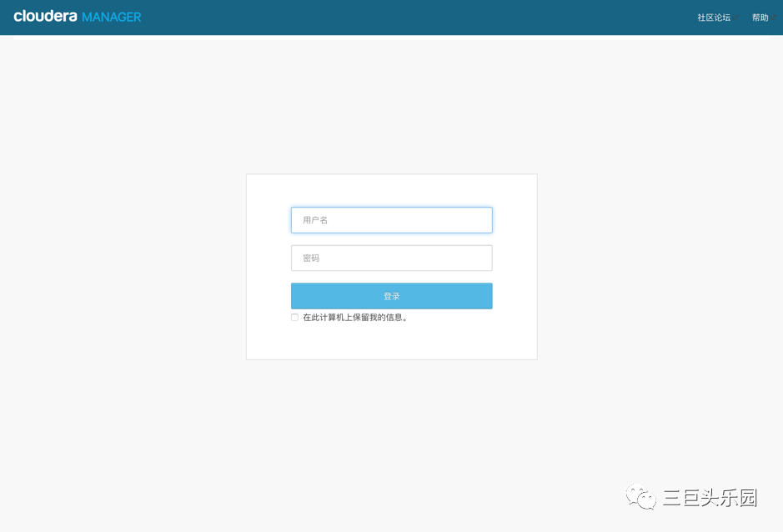Image resolution: width=783 pixels, height=532 pixels.
Task: Enable the 在此计算机上保留我的信息 checkbox
Action: [x=294, y=317]
